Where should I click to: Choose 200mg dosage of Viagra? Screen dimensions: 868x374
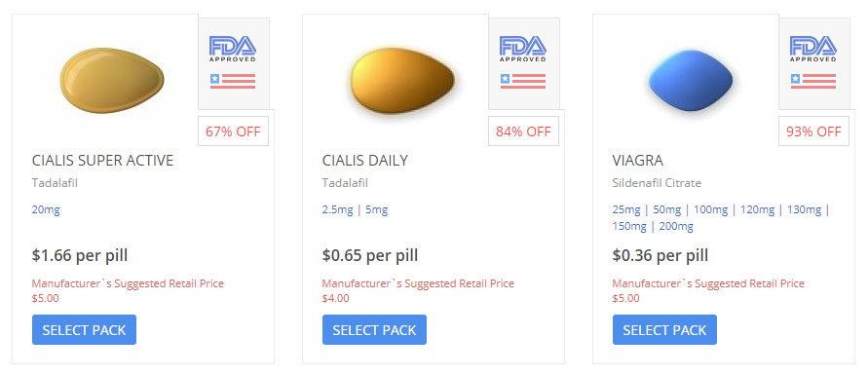(x=676, y=226)
